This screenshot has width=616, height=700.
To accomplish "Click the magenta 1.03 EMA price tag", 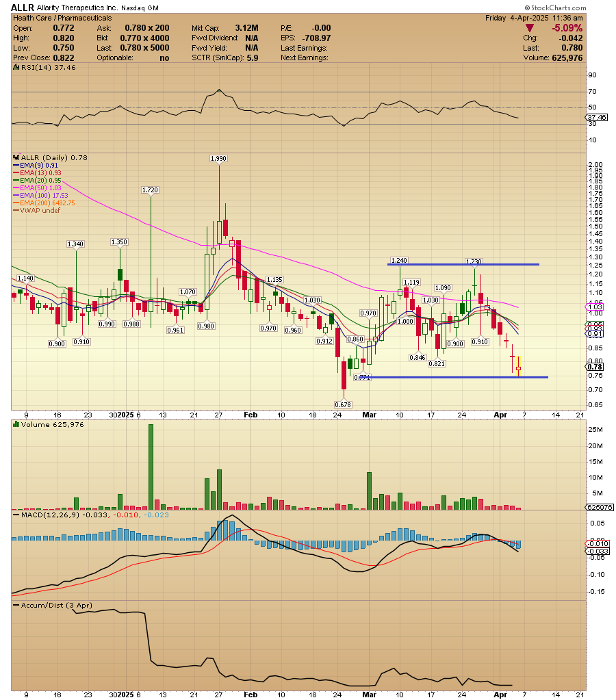I will pyautogui.click(x=595, y=307).
